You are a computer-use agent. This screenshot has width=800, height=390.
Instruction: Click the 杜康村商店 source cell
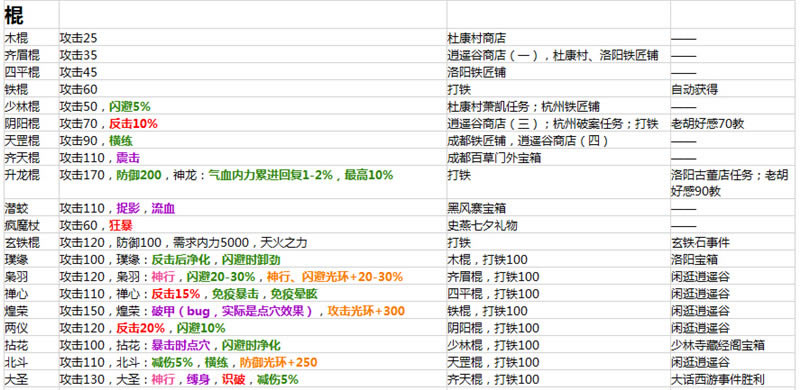pyautogui.click(x=559, y=37)
